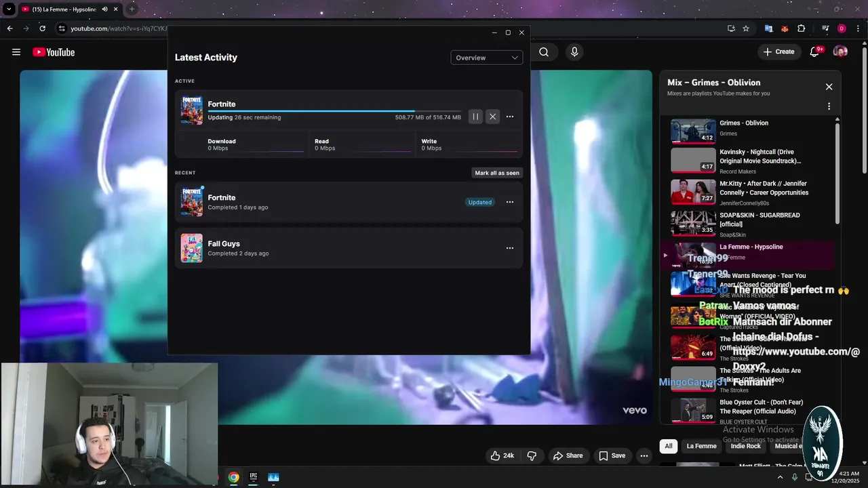
Task: Mute the La Femme tab audio
Action: (104, 9)
